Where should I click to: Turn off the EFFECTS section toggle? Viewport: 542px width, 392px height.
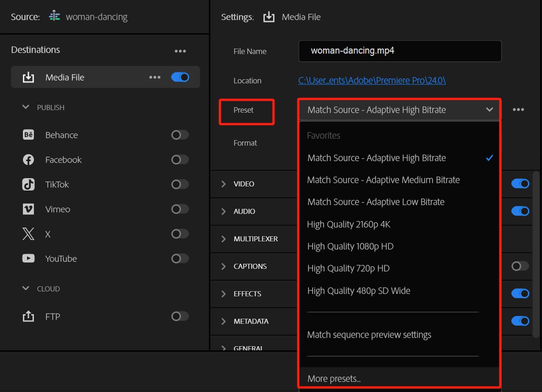520,294
